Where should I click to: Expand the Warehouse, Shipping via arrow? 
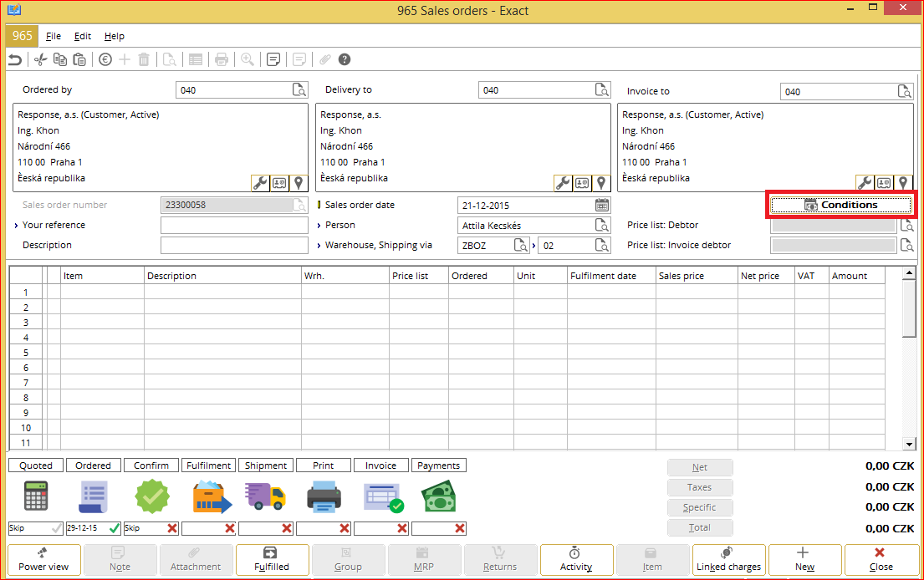point(319,245)
